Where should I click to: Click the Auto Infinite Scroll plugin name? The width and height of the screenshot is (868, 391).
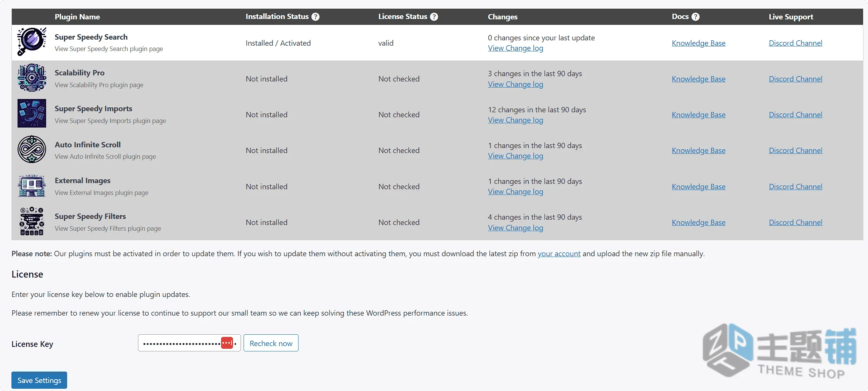[x=88, y=145]
